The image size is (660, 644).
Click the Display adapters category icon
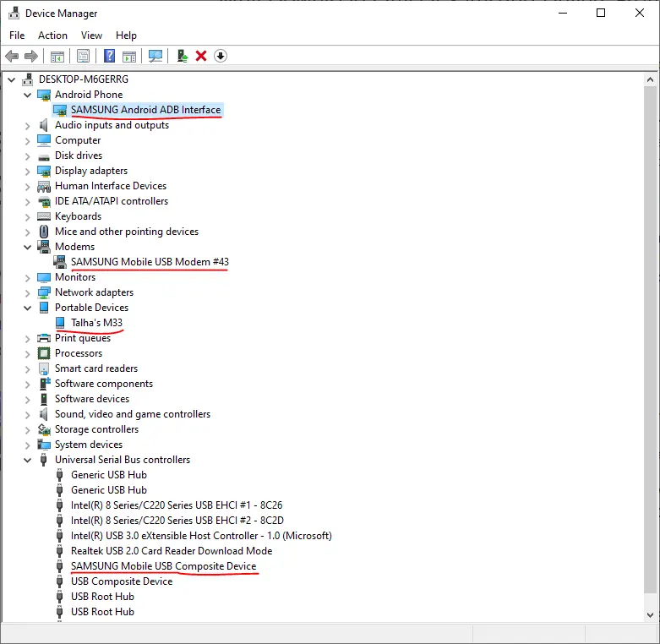[44, 172]
